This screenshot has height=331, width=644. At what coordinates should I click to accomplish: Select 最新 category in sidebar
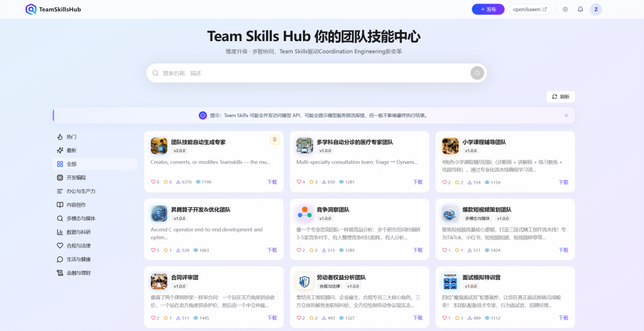[x=95, y=150]
